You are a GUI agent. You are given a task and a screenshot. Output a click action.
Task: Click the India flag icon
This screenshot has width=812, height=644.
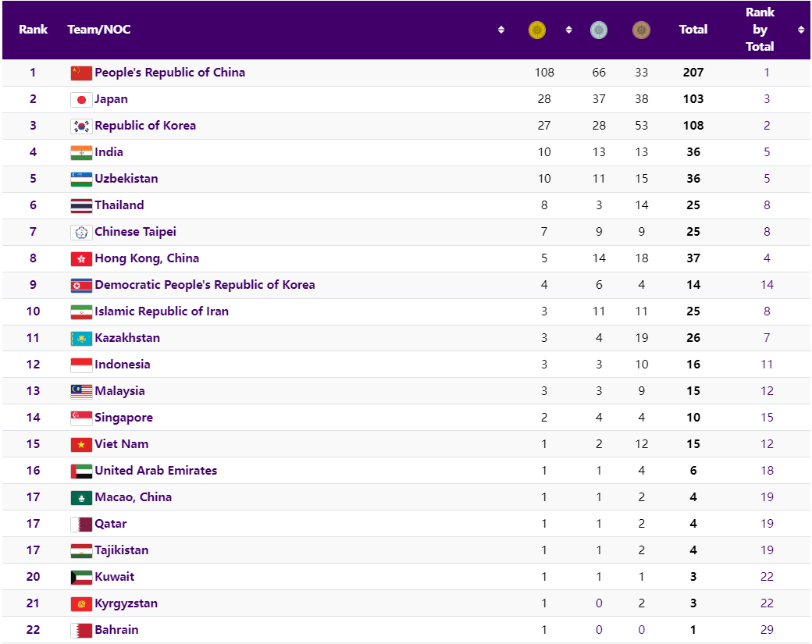click(81, 152)
